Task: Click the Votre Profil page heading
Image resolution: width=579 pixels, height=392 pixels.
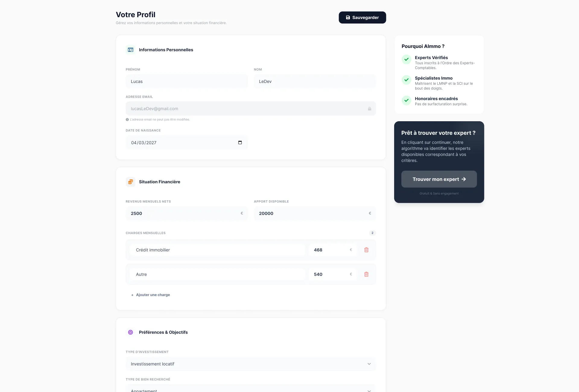Action: tap(136, 14)
